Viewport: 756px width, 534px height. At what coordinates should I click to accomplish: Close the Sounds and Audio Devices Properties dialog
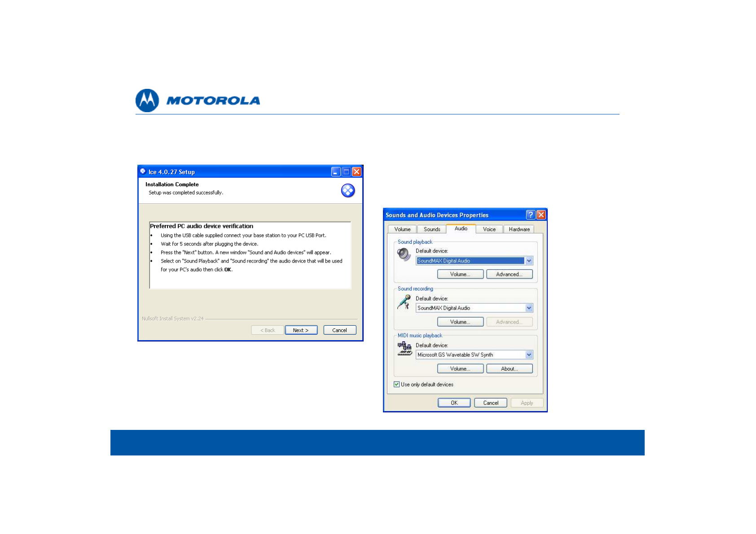pyautogui.click(x=541, y=215)
